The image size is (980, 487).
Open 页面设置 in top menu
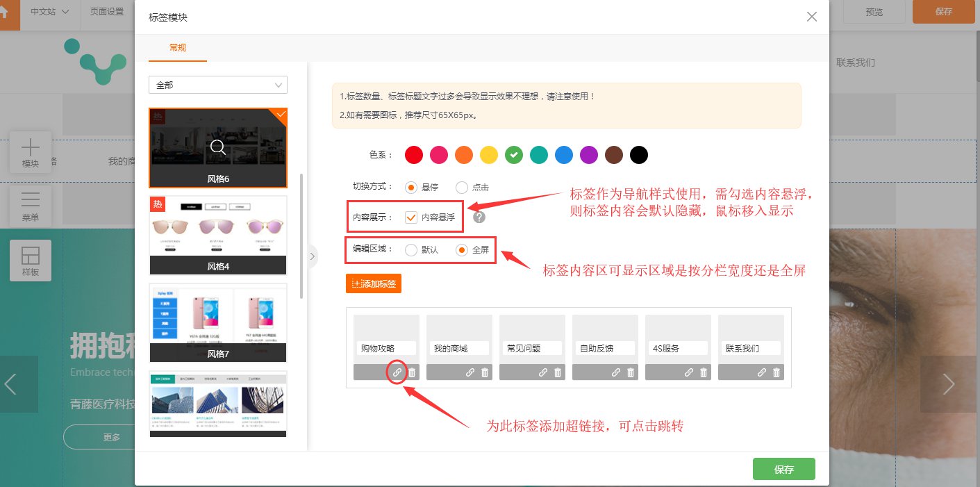107,12
